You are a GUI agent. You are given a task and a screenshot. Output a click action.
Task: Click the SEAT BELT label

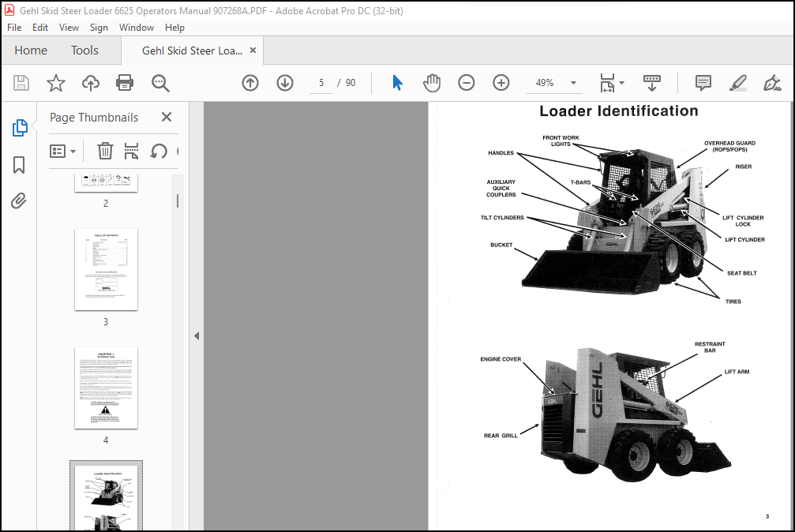742,273
